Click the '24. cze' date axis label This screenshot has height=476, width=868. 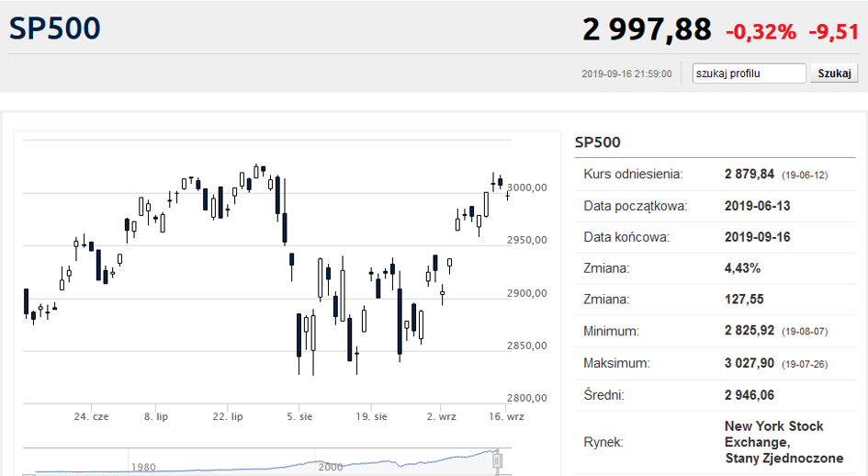coord(91,416)
